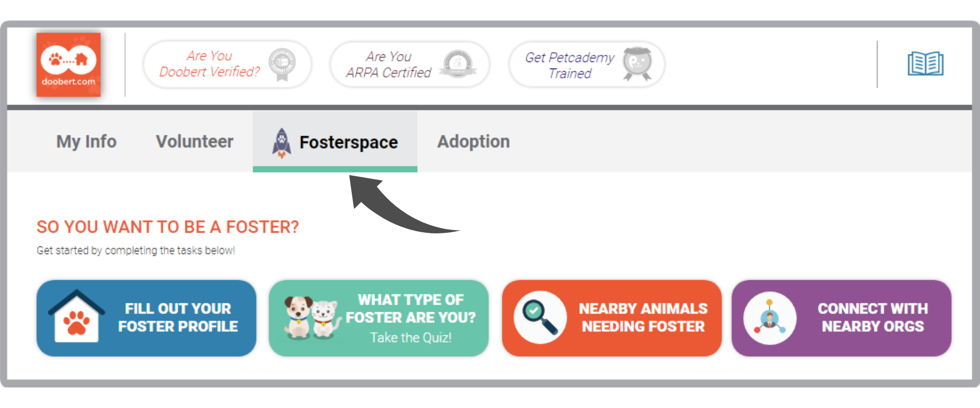
Task: Click the ARPA Certified seal icon
Action: (x=458, y=64)
